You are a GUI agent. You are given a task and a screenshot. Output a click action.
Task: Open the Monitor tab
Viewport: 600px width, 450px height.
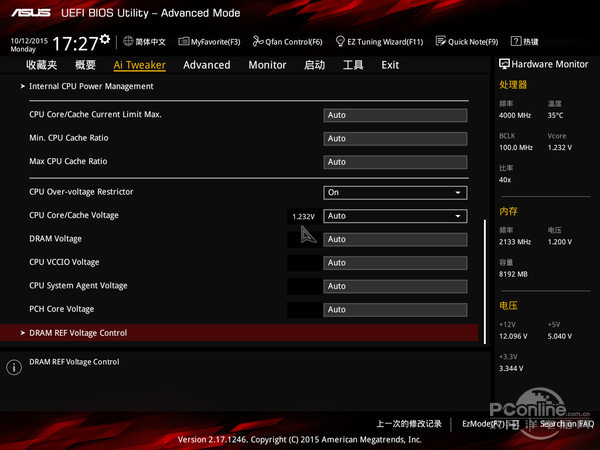point(267,65)
